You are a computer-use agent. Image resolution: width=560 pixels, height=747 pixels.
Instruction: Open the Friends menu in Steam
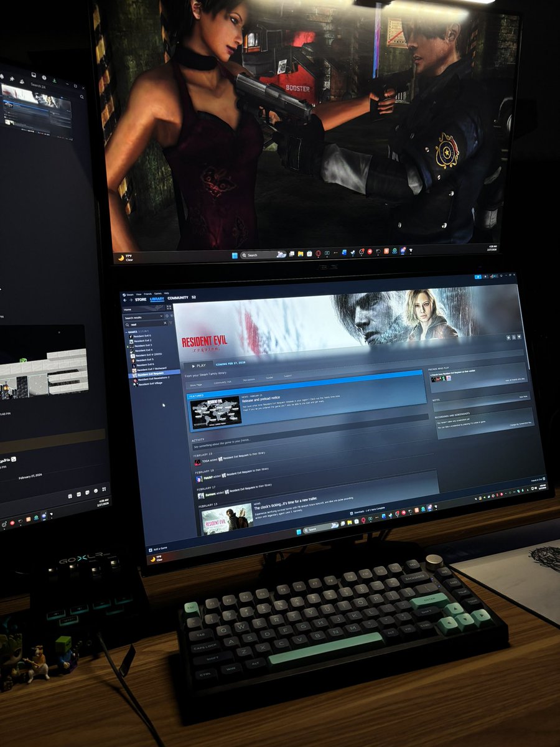tap(148, 294)
